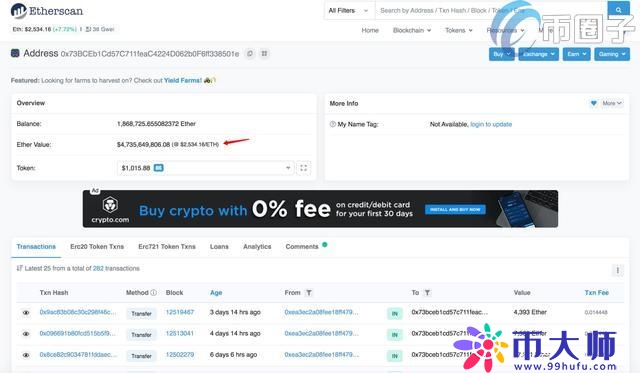
Task: Open the Loans tab
Action: coord(219,246)
